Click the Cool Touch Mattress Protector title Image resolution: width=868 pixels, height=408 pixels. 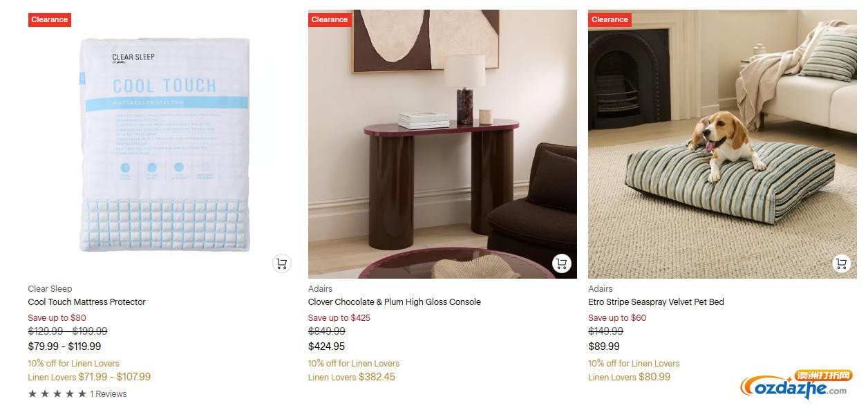(86, 302)
